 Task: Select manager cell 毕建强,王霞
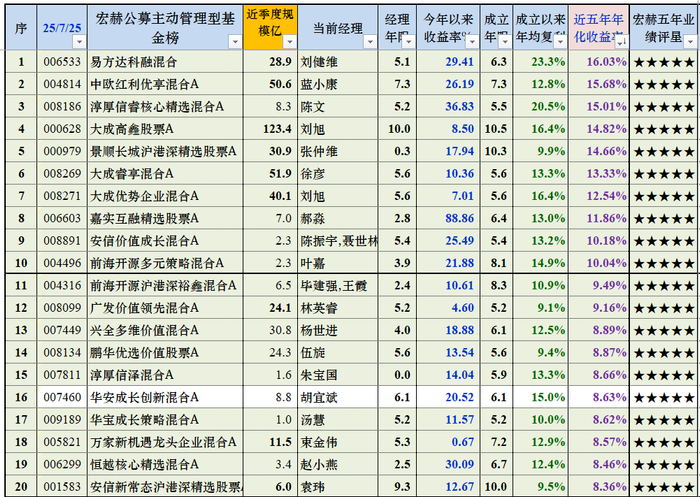[333, 285]
